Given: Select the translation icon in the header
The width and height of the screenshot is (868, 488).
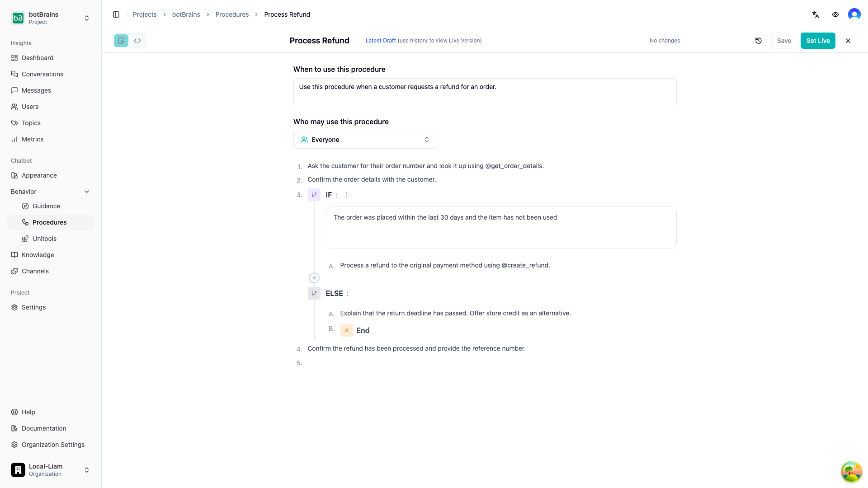Looking at the screenshot, I should 816,14.
